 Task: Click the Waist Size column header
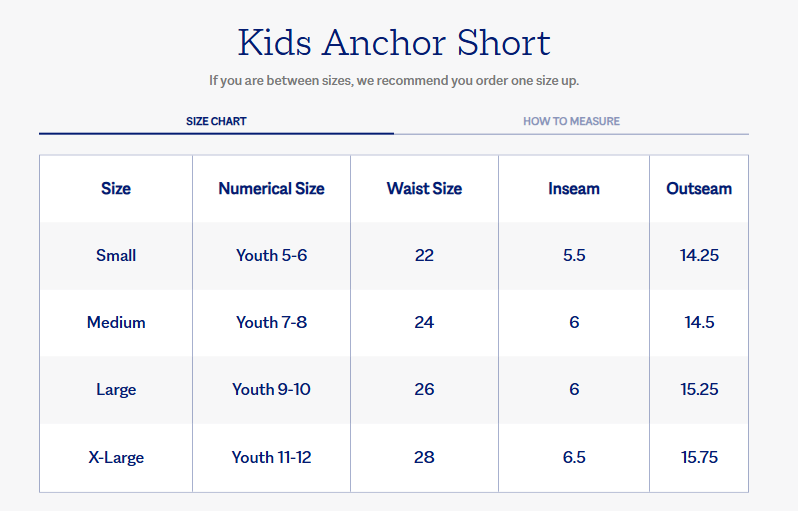click(424, 188)
